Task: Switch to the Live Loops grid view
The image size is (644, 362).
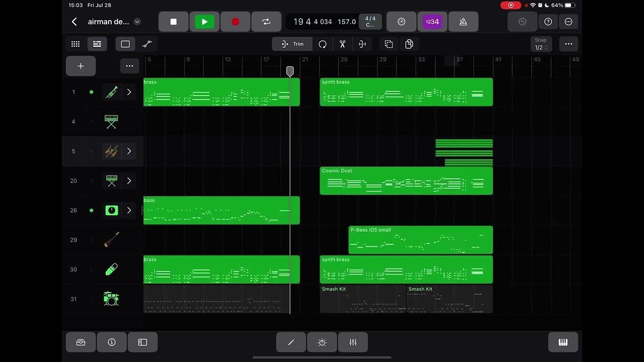Action: pyautogui.click(x=75, y=44)
